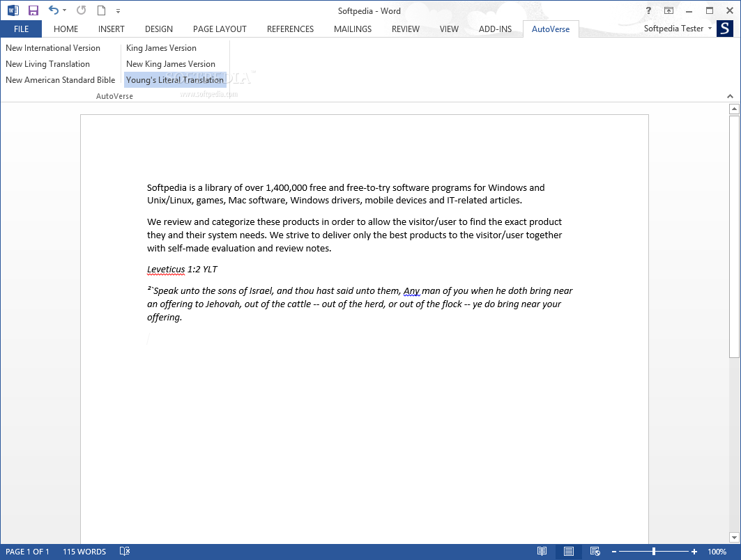Open Customize Quick Access Toolbar dropdown
Image resolution: width=741 pixels, height=560 pixels.
pos(118,11)
